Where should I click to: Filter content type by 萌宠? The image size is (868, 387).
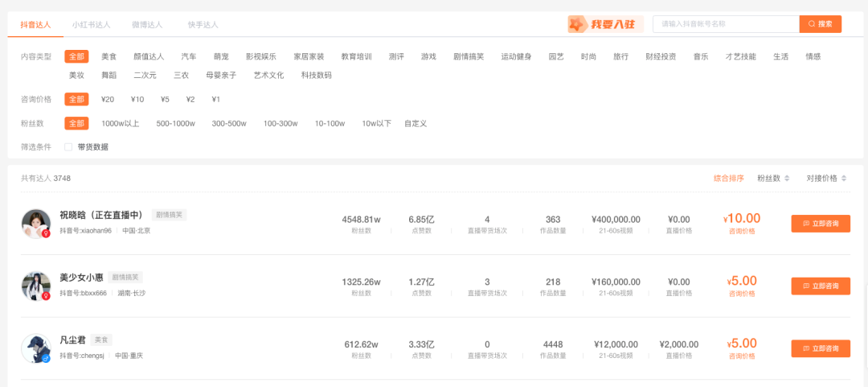click(222, 56)
